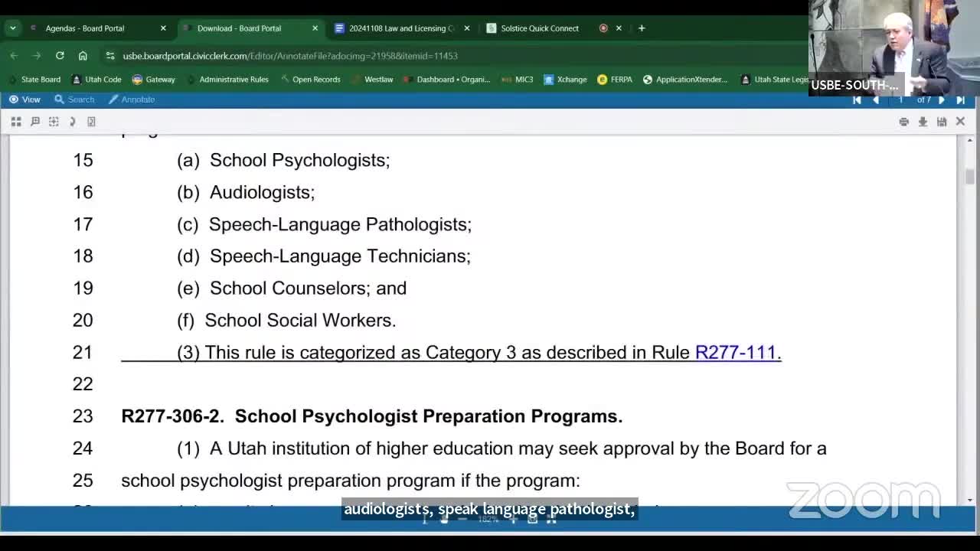Select the tab with the recording icon
Viewport: 980px width, 551px height.
[603, 28]
